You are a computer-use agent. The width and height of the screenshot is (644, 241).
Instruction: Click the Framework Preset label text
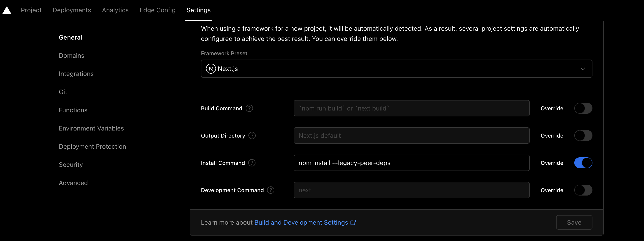click(x=224, y=53)
